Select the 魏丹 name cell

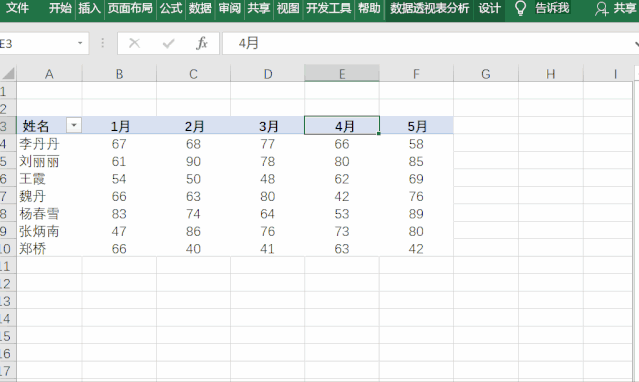(x=49, y=197)
